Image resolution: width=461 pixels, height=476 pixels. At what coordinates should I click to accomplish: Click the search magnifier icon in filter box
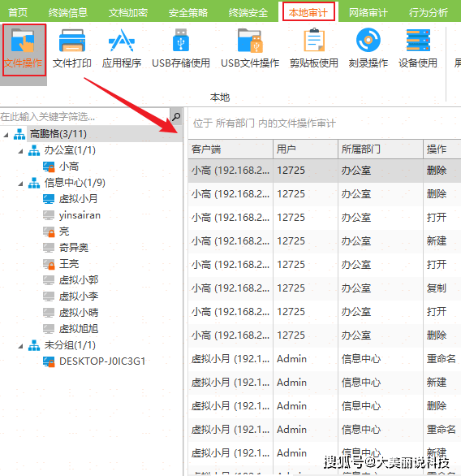(176, 117)
